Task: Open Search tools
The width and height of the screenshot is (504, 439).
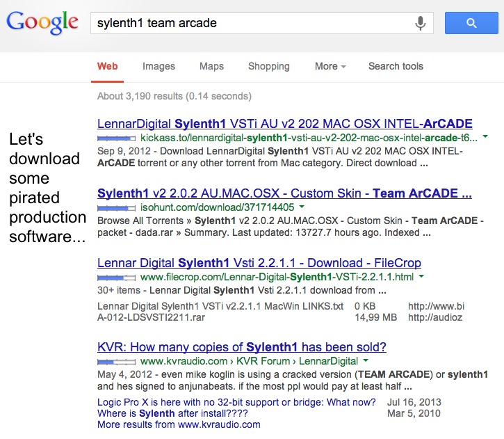Action: pos(396,66)
